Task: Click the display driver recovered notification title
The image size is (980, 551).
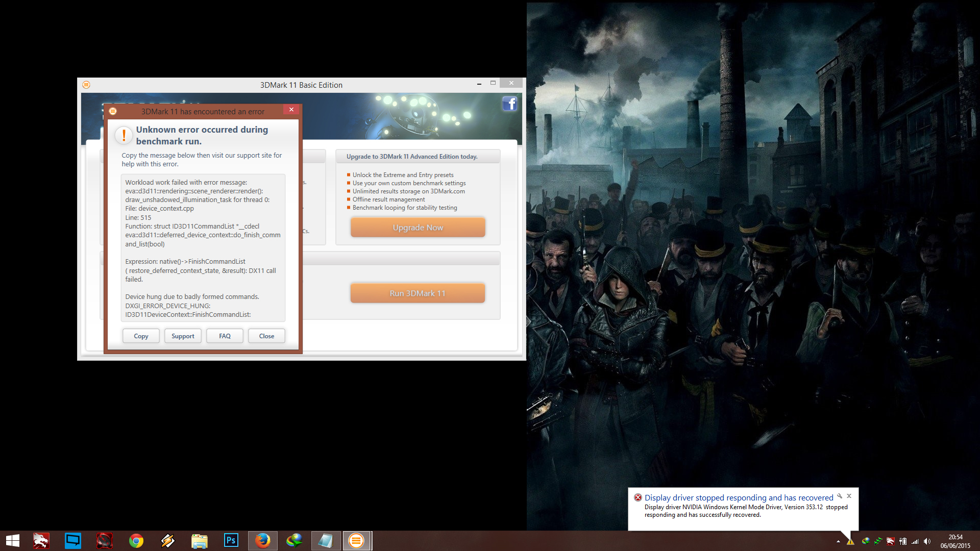Action: tap(739, 497)
